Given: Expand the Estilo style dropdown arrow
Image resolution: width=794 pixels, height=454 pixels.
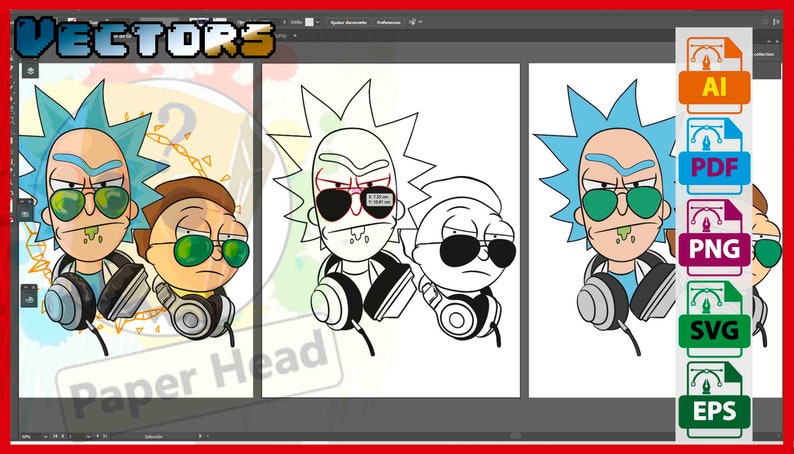Looking at the screenshot, I should point(317,22).
